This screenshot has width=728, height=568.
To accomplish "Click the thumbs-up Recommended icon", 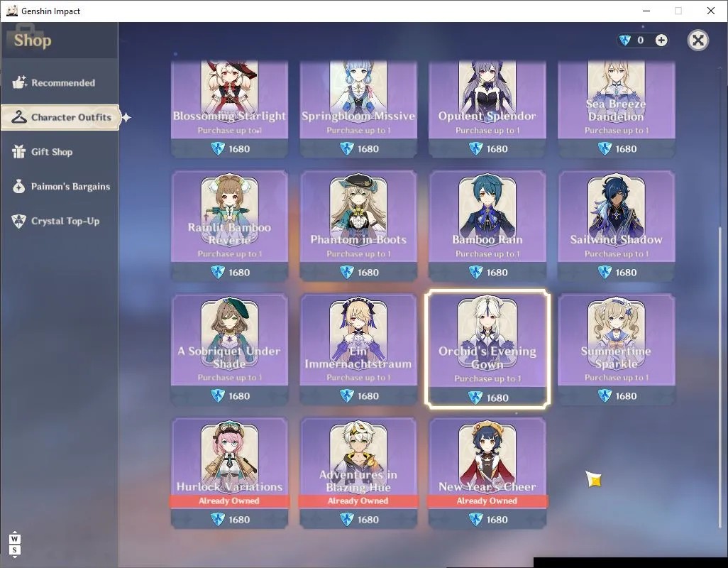I will pyautogui.click(x=19, y=82).
